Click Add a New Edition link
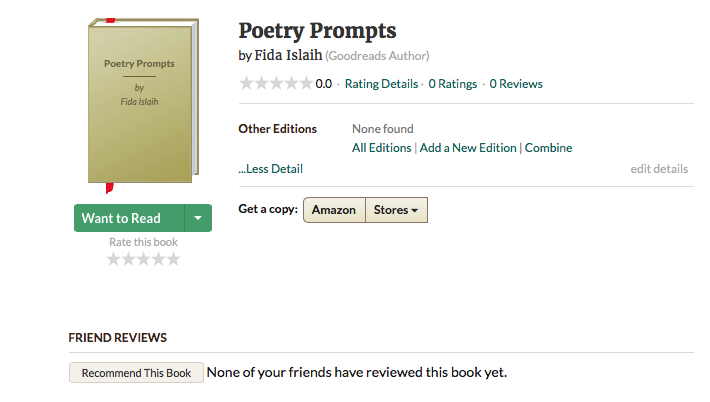The width and height of the screenshot is (710, 402). pos(468,148)
